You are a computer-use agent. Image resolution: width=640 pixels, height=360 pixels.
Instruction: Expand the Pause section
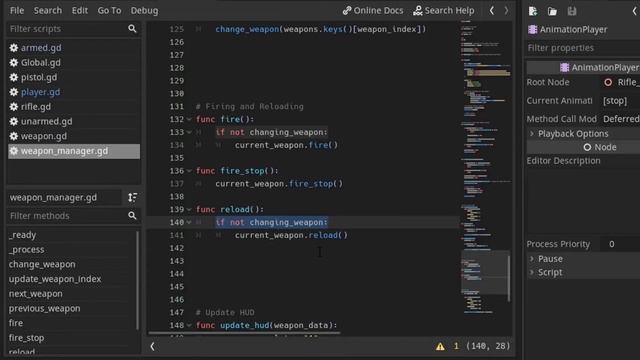[x=583, y=259]
